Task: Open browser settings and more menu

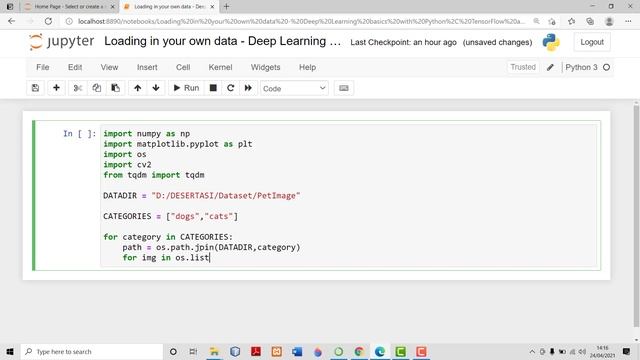Action: (x=628, y=21)
